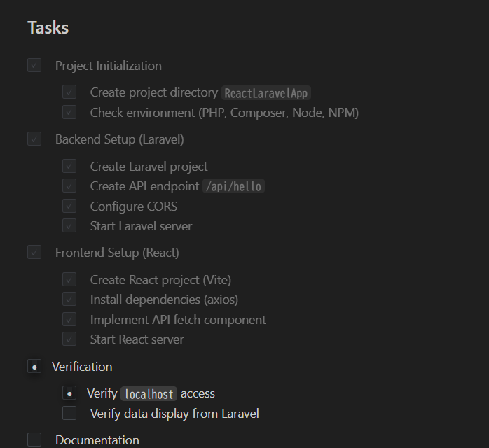This screenshot has height=448, width=489.
Task: Toggle Install dependencies (axios) checkbox
Action: 69,300
